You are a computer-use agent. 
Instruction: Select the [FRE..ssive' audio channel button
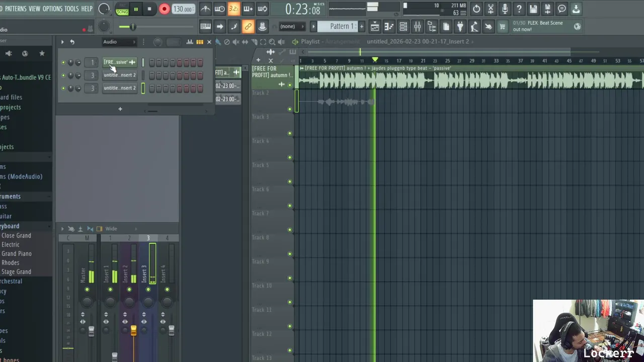point(119,62)
